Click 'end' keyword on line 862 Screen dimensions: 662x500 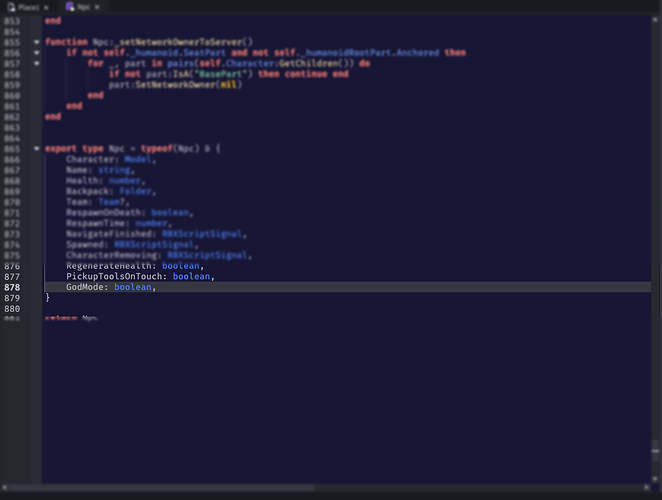point(53,117)
